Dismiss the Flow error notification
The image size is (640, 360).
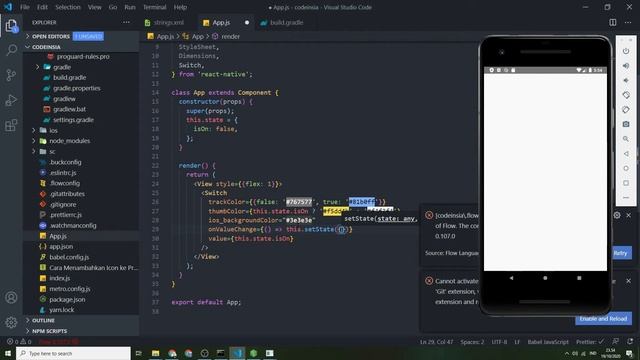pyautogui.click(x=629, y=215)
